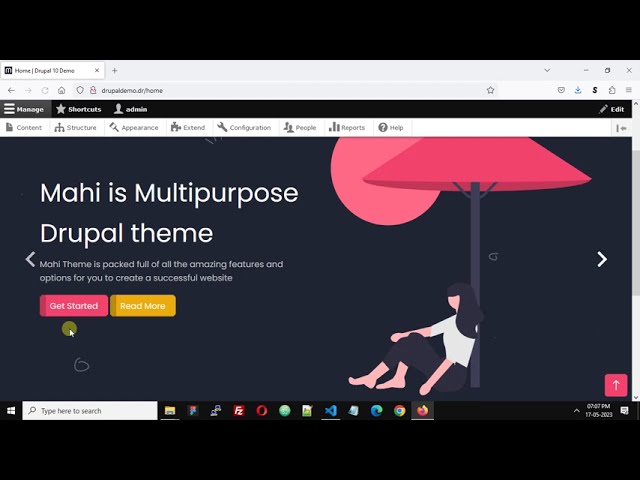Click the site security padlock icon
Image resolution: width=640 pixels, height=480 pixels.
93,90
